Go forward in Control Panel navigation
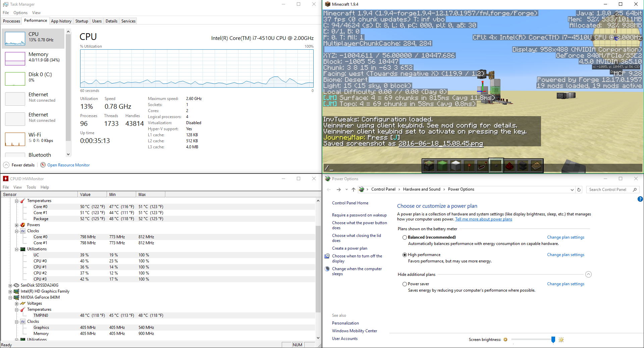Viewport: 644px width, 348px height. (x=339, y=190)
